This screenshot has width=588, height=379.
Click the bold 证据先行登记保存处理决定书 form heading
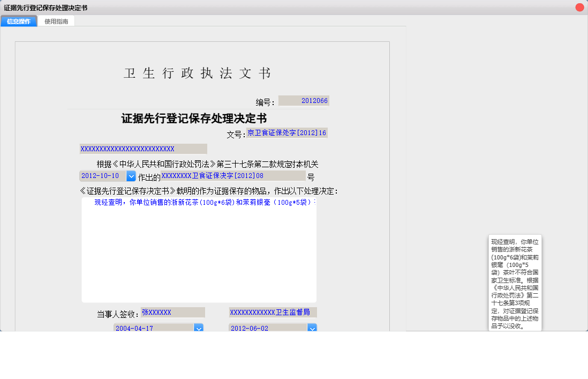[x=194, y=118]
